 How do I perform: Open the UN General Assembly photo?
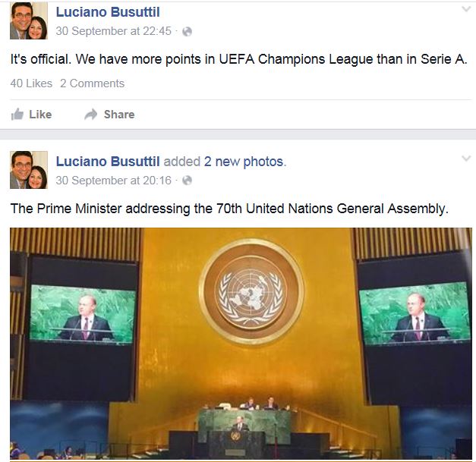(241, 344)
